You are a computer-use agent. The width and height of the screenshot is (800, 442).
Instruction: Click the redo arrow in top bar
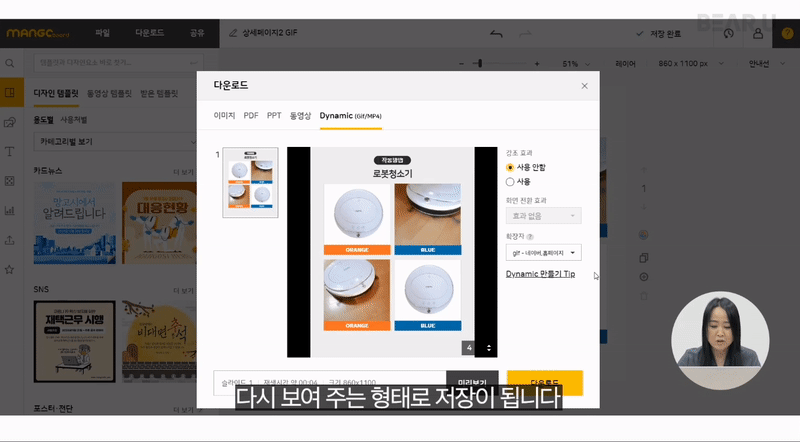tap(526, 34)
